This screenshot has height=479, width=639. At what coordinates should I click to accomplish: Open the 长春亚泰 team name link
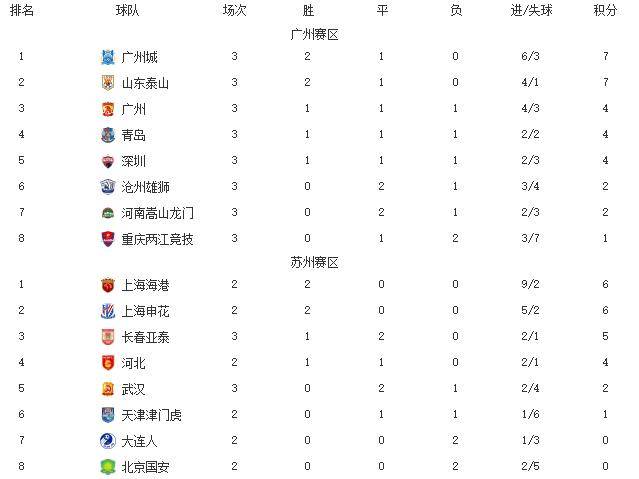[x=145, y=338]
